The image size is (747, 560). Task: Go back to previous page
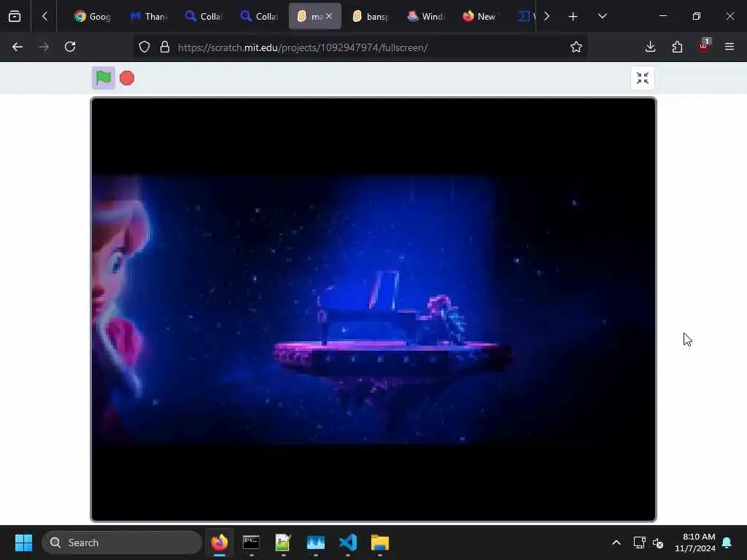(x=18, y=47)
